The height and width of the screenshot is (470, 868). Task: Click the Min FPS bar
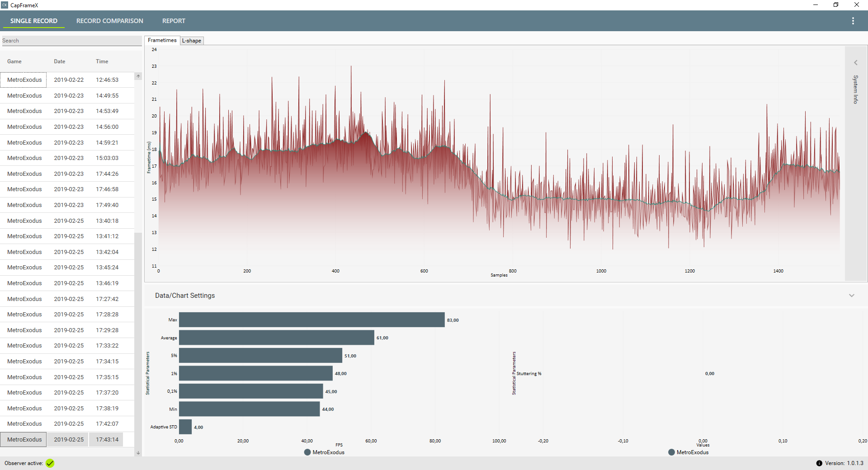pyautogui.click(x=250, y=409)
